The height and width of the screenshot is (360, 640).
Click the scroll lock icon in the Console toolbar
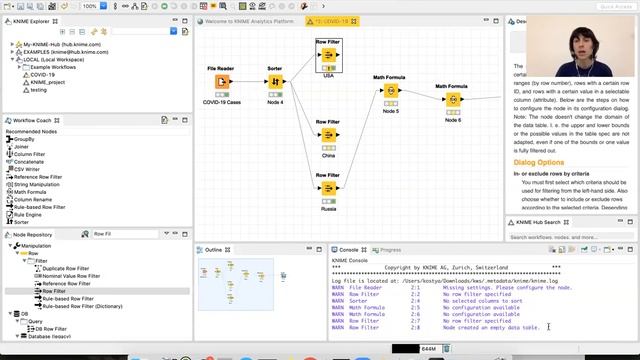pyautogui.click(x=562, y=250)
